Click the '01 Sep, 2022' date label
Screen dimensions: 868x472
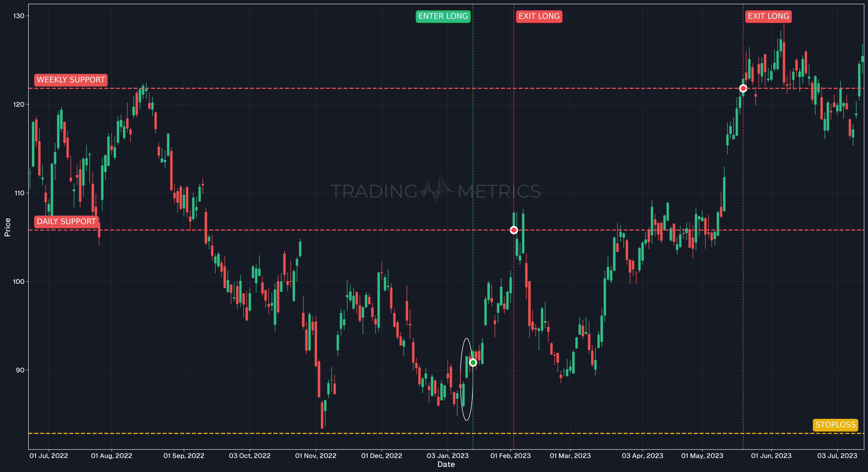[x=184, y=456]
